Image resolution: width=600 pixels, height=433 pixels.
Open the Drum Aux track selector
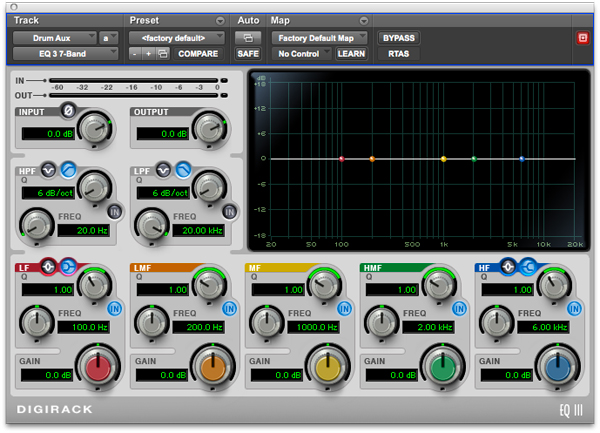point(54,38)
